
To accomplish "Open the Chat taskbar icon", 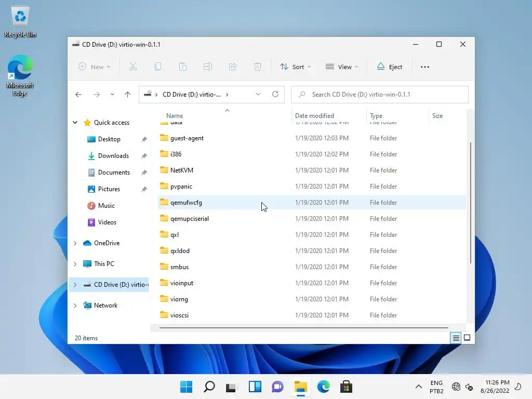I will pyautogui.click(x=277, y=387).
